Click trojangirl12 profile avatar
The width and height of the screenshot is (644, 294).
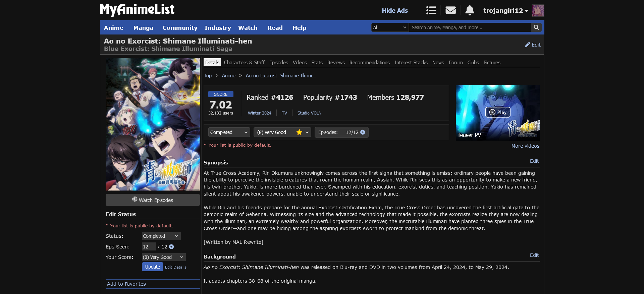point(538,10)
